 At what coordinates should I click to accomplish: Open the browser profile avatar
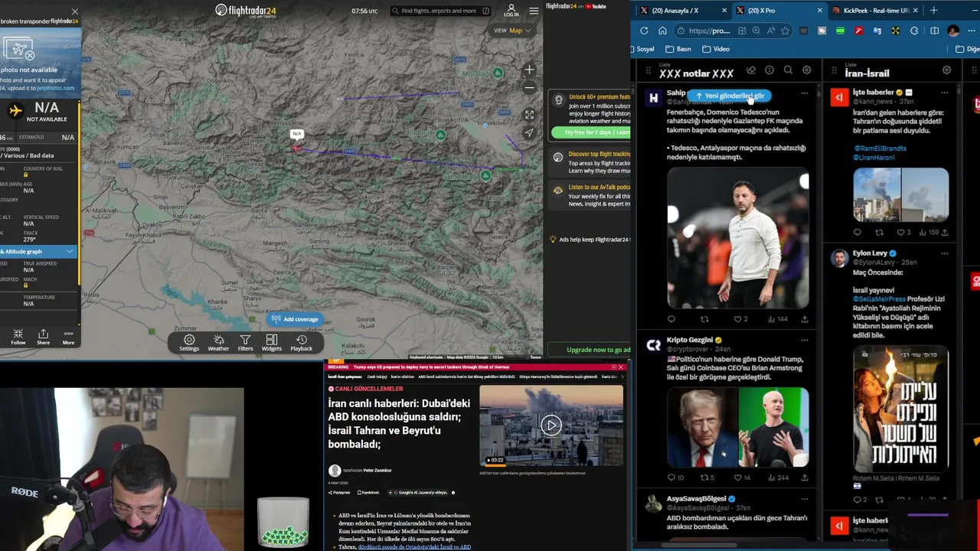tap(953, 31)
